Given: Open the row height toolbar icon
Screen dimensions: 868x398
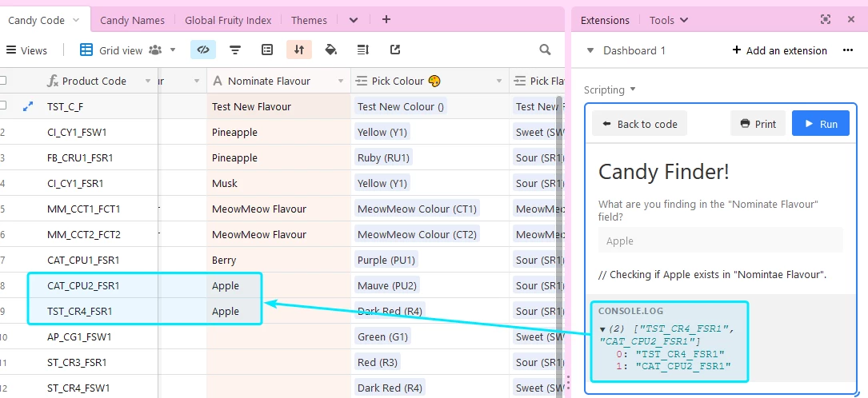Looking at the screenshot, I should tap(363, 50).
